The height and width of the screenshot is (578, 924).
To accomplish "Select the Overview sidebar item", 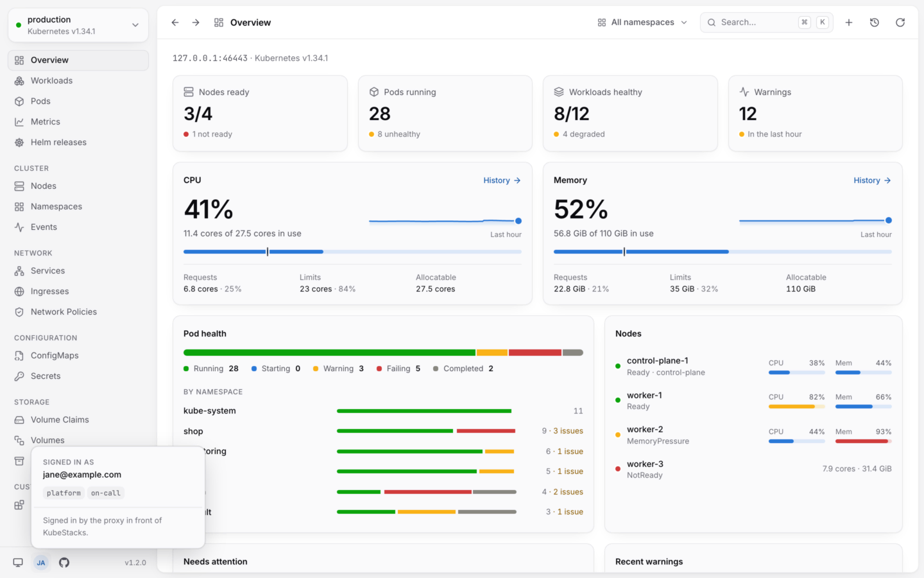I will point(78,60).
